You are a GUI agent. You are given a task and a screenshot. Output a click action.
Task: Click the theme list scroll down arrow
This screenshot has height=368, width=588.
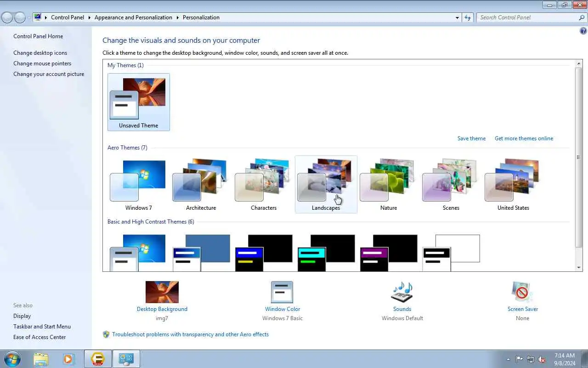click(579, 267)
